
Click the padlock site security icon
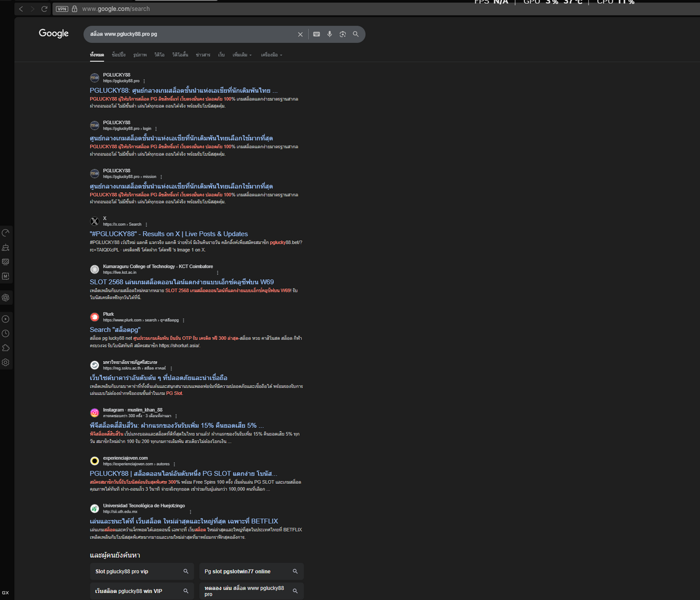[x=74, y=9]
